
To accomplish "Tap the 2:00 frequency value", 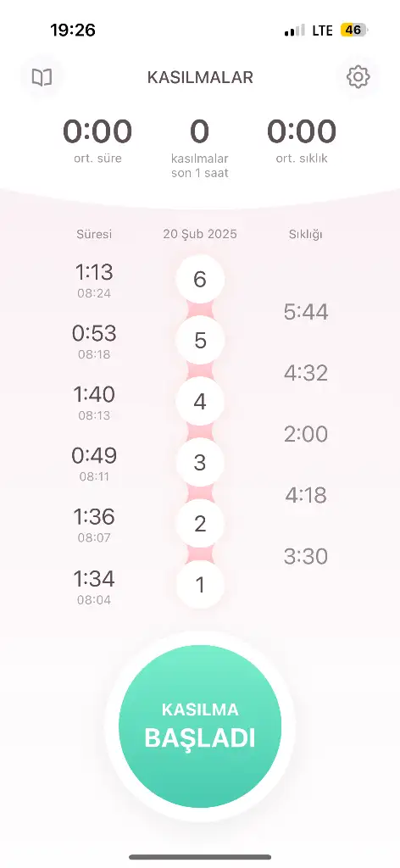I will pos(306,434).
